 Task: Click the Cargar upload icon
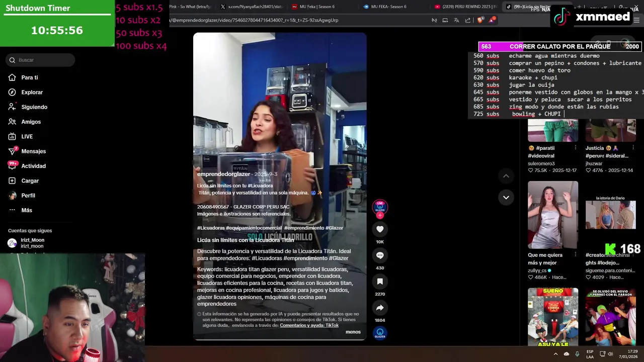pos(12,180)
